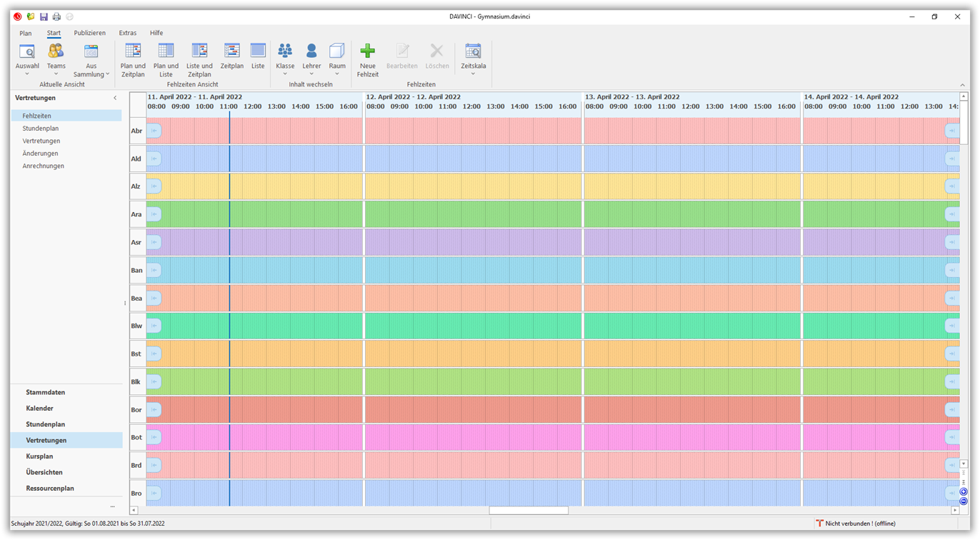980x540 pixels.
Task: Switch to the Liste view icon
Action: coord(258,51)
